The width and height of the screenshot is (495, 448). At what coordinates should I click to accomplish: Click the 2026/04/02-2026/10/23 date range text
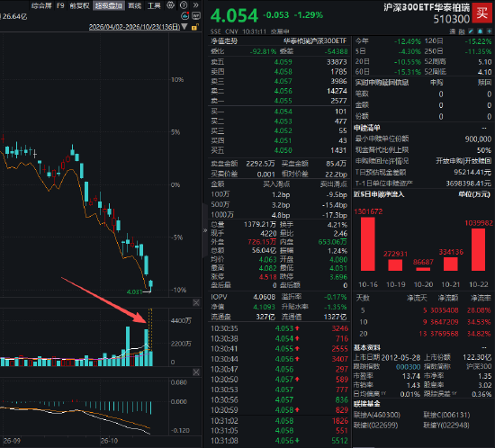[135, 27]
